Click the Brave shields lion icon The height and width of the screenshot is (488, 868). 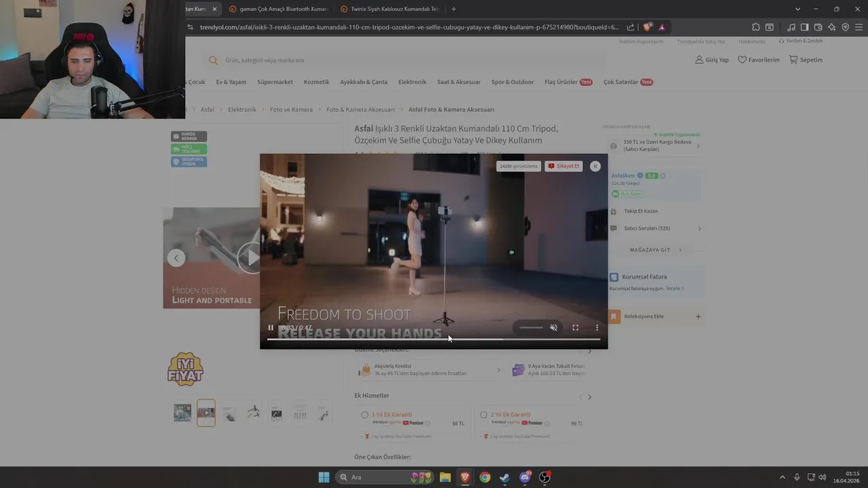[647, 27]
